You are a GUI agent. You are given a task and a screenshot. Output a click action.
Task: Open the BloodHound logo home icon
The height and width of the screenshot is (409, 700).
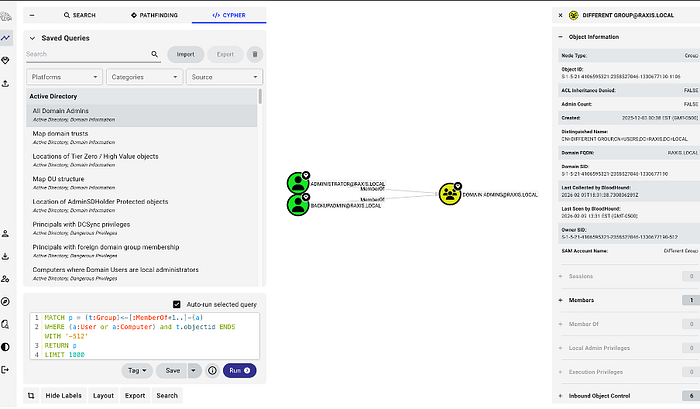[x=6, y=17]
